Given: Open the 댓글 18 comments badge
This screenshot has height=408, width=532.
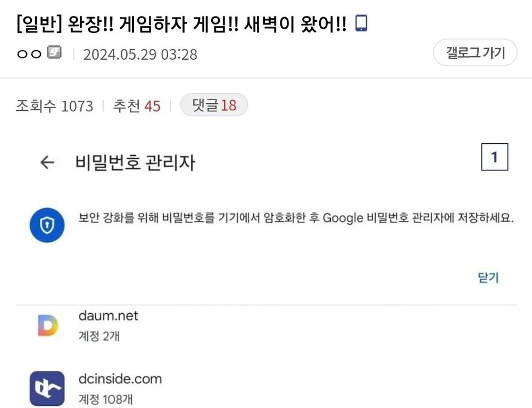Looking at the screenshot, I should click(214, 105).
